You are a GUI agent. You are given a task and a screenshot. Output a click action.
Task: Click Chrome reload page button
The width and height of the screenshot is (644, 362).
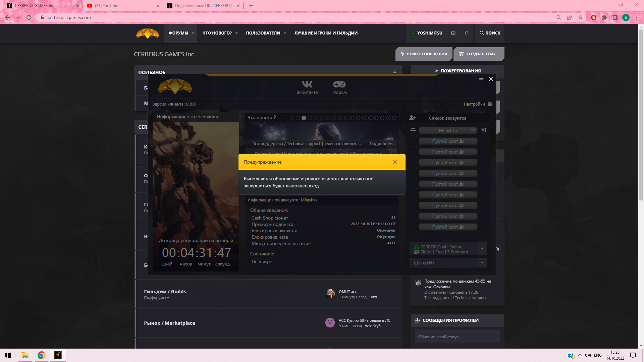coord(29,17)
